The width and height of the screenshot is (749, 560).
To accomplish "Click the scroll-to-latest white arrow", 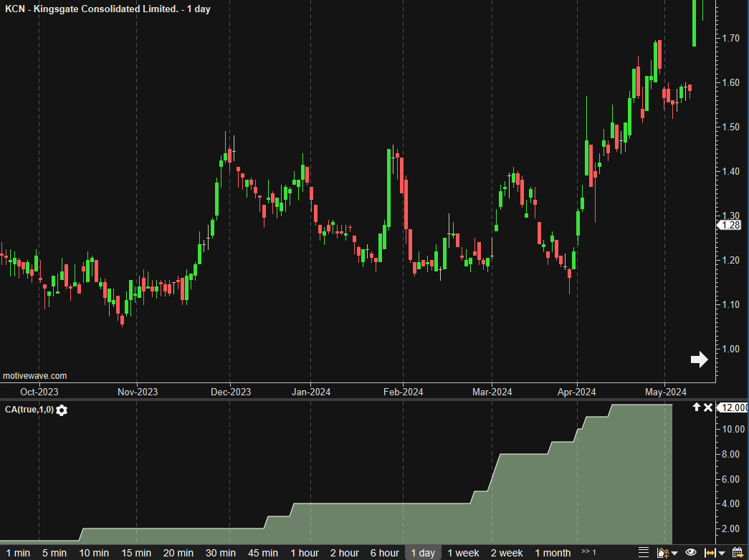I will 699,359.
